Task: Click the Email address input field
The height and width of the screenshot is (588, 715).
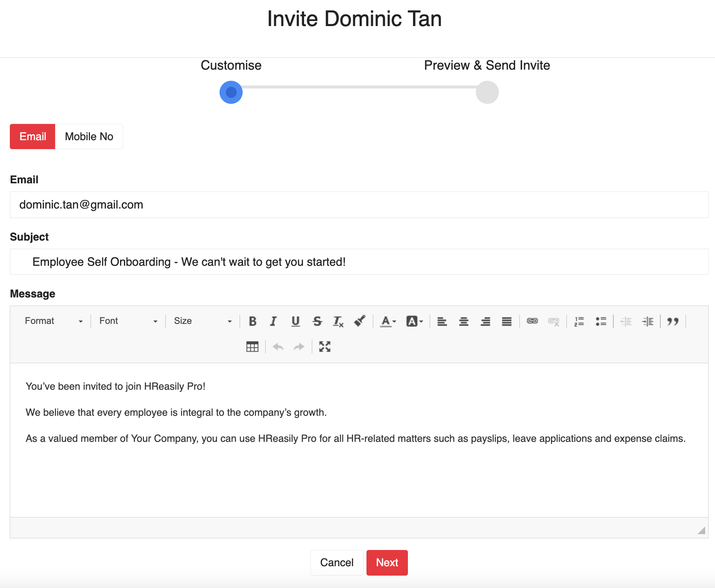Action: point(359,205)
